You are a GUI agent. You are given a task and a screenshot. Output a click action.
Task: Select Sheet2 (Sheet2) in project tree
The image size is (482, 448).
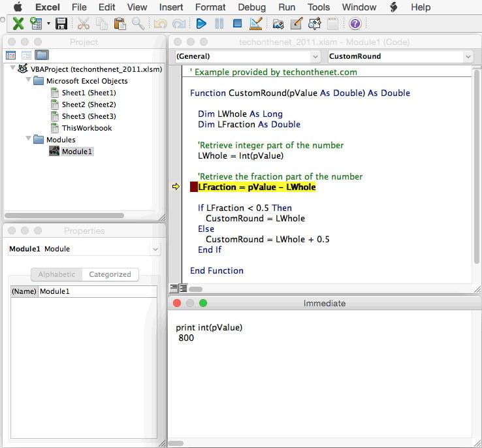tap(88, 104)
